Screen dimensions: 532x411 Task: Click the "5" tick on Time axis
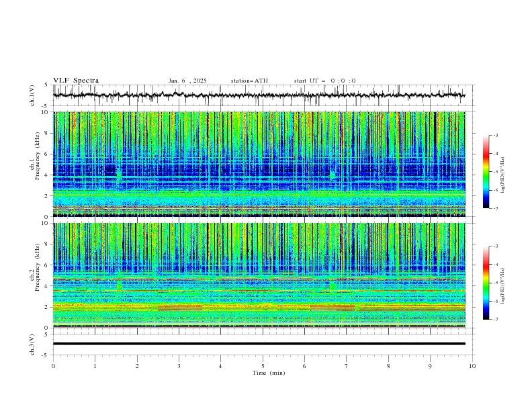[x=263, y=366]
